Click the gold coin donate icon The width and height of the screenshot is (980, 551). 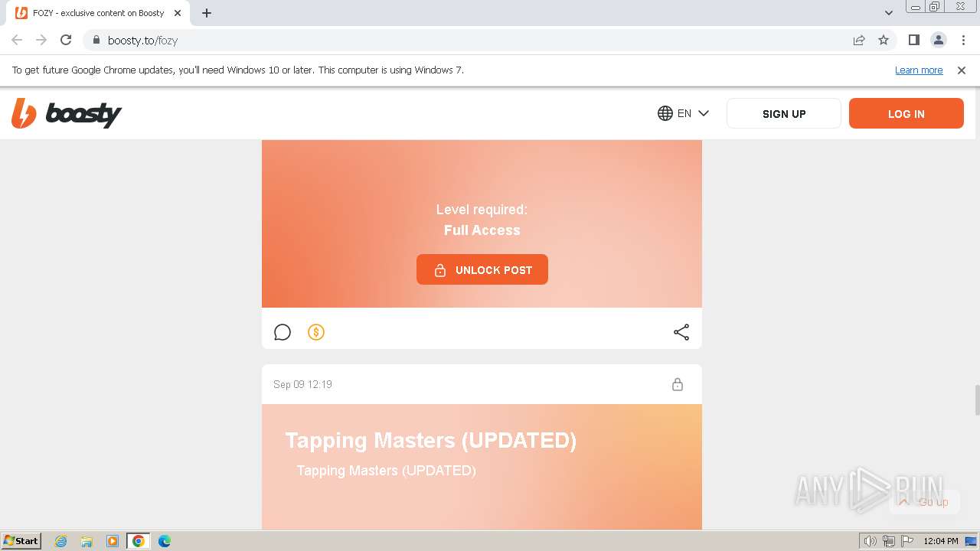tap(316, 332)
